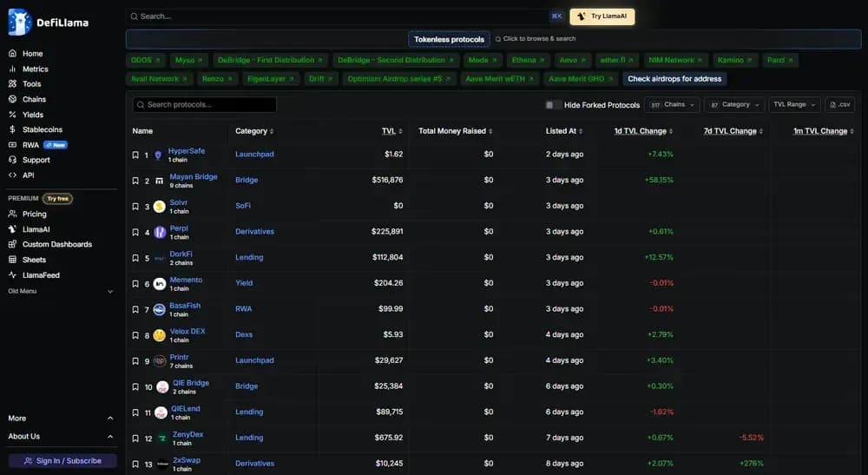
Task: Open Yields in the sidebar
Action: tap(33, 115)
